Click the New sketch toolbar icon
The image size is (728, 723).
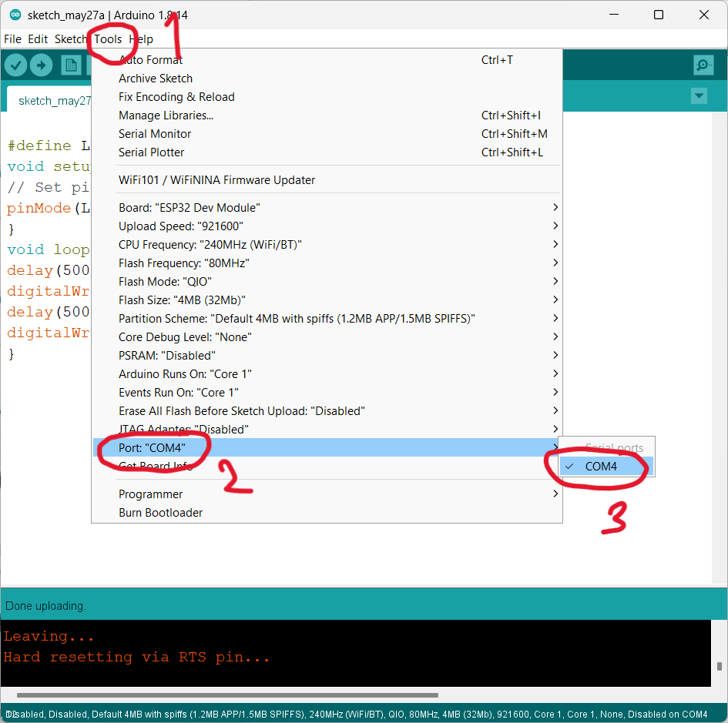(x=71, y=65)
